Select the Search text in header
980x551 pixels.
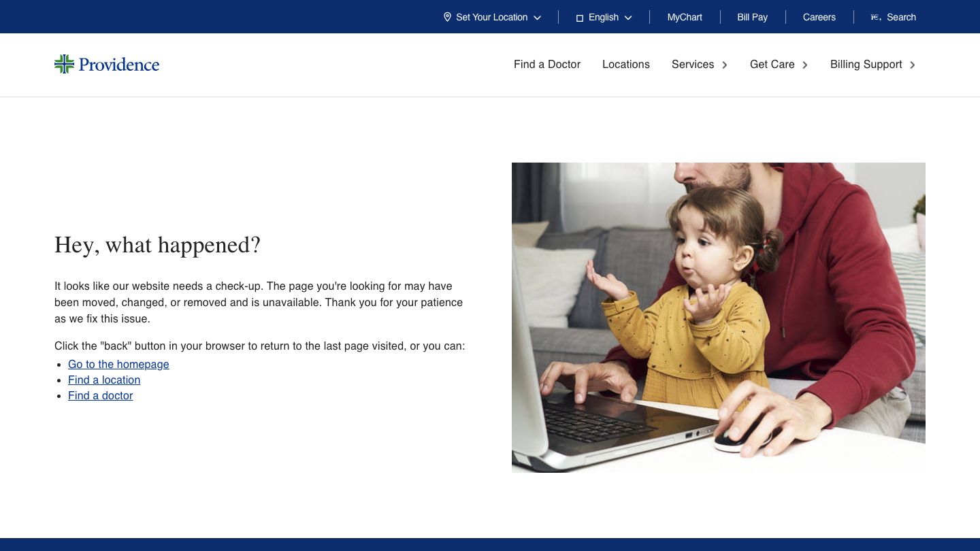pyautogui.click(x=901, y=17)
